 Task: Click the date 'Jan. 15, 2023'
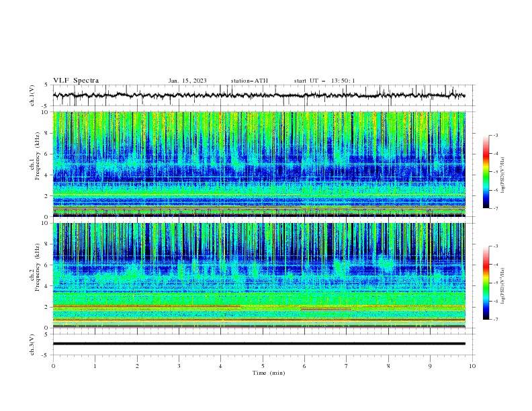(x=187, y=81)
